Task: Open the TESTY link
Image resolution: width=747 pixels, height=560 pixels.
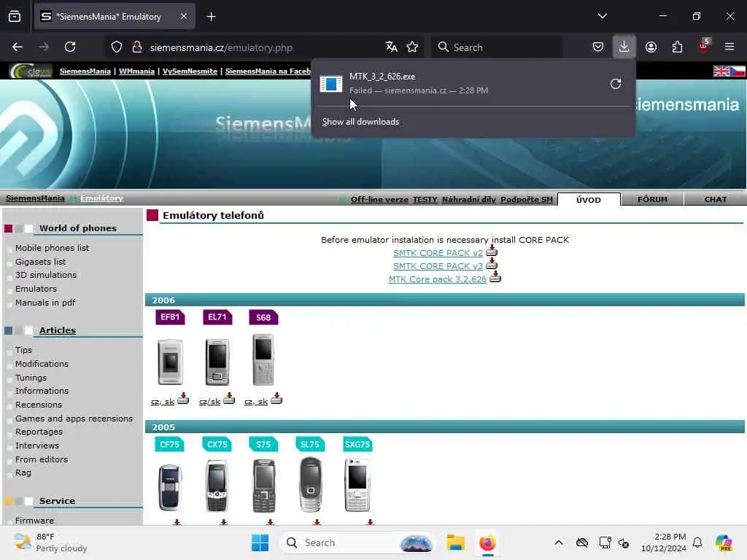Action: [425, 200]
